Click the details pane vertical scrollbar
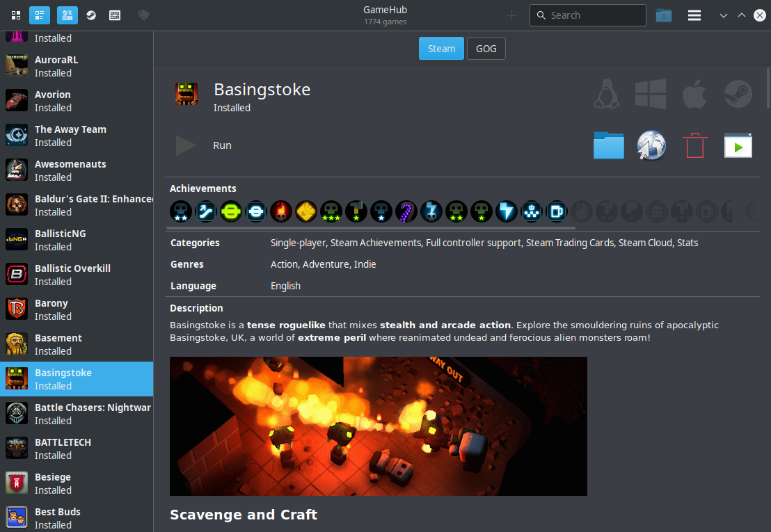The height and width of the screenshot is (532, 771). [768, 88]
